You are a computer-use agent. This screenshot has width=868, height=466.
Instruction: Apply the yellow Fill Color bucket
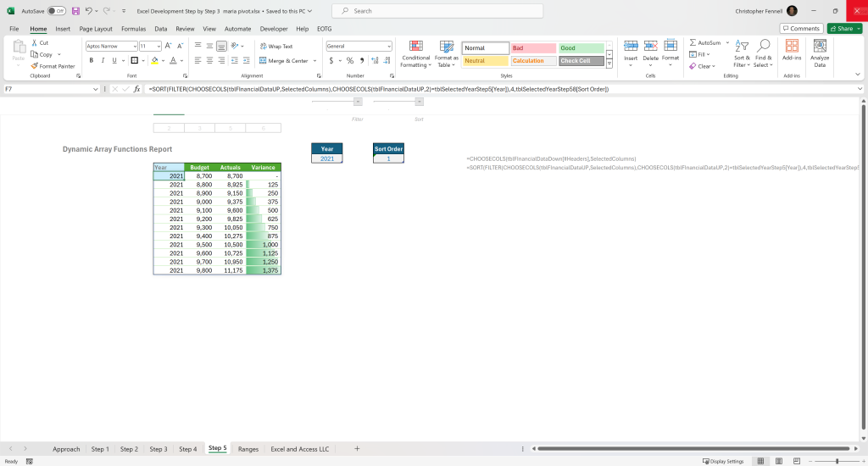click(154, 60)
